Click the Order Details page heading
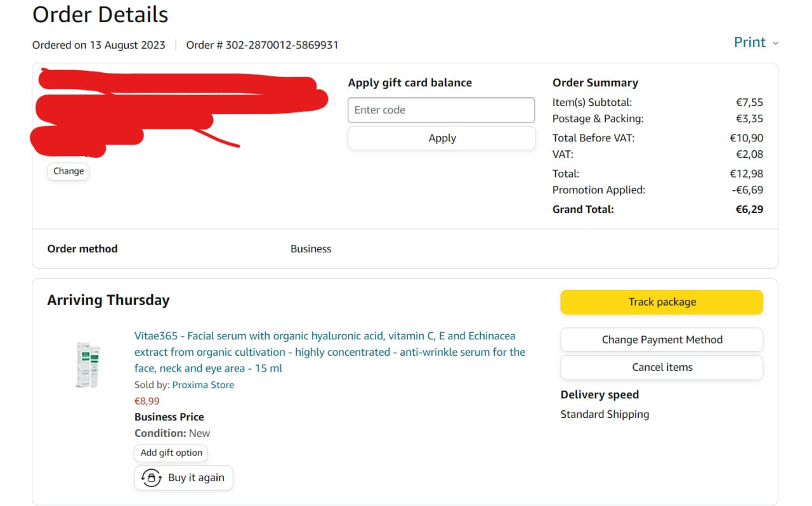The image size is (812, 506). (100, 15)
